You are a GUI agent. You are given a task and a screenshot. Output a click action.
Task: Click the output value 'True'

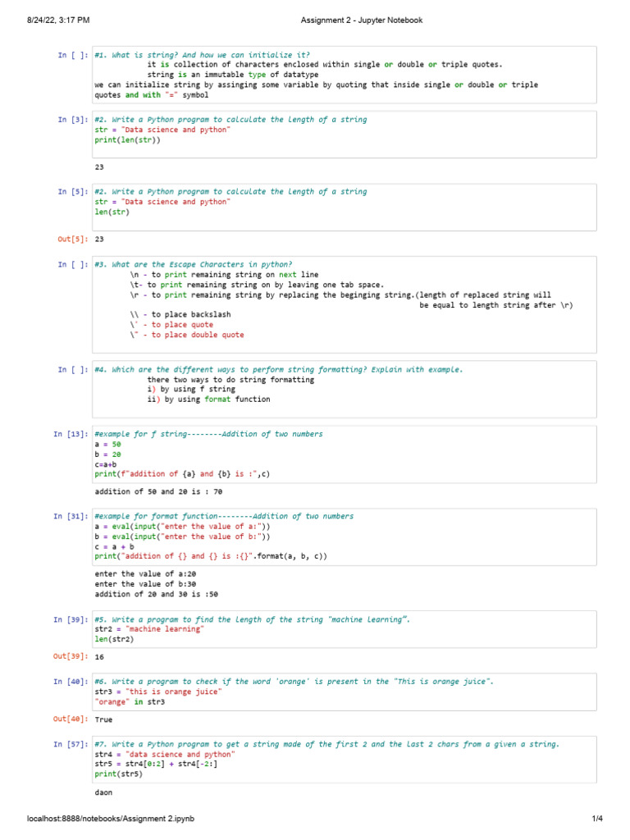[x=103, y=719]
